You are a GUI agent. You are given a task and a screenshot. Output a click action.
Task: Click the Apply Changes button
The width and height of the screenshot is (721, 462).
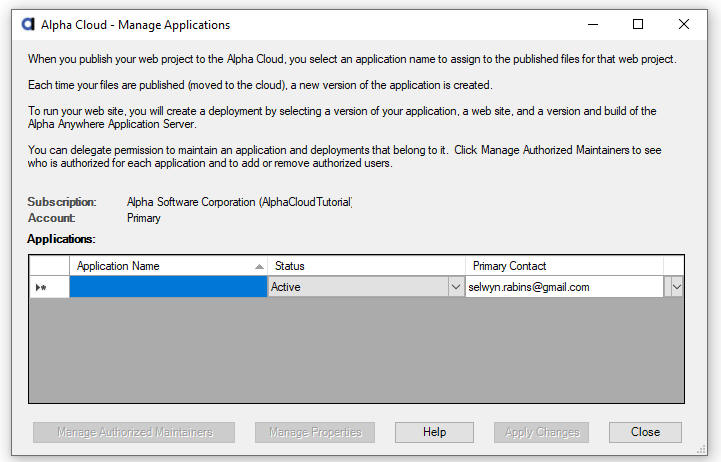coord(541,432)
